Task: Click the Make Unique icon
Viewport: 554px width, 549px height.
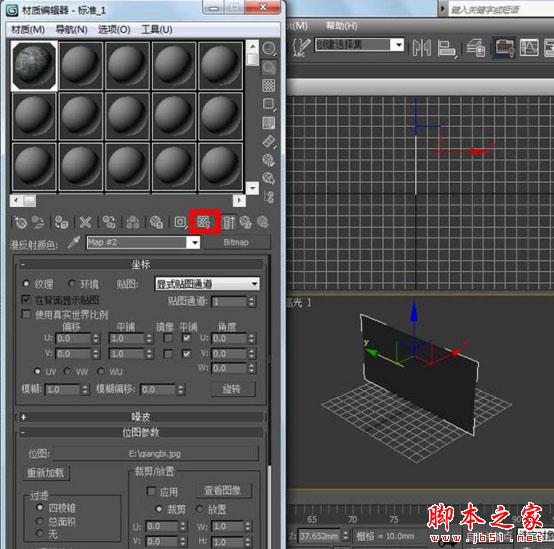Action: 132,223
